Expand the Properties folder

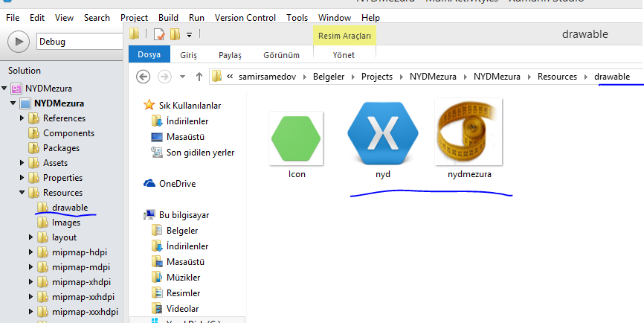coord(22,178)
